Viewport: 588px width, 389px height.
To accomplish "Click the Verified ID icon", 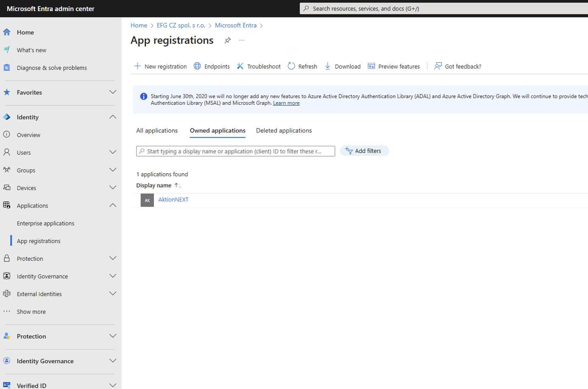I will pyautogui.click(x=7, y=385).
